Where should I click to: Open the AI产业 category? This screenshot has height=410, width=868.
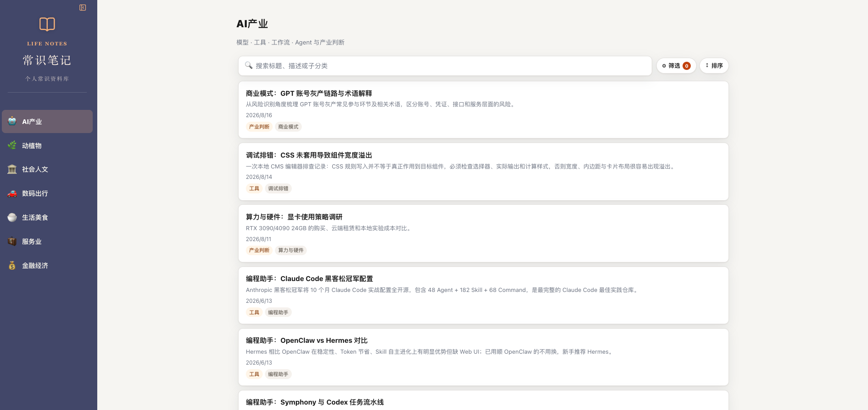click(47, 121)
